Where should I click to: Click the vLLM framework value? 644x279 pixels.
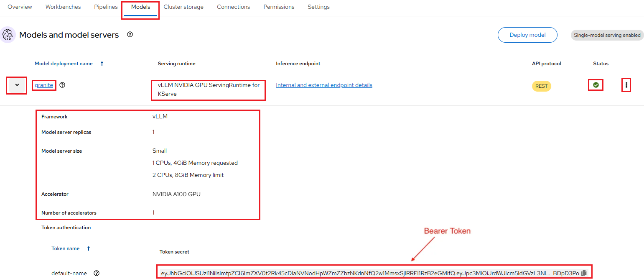tap(160, 116)
